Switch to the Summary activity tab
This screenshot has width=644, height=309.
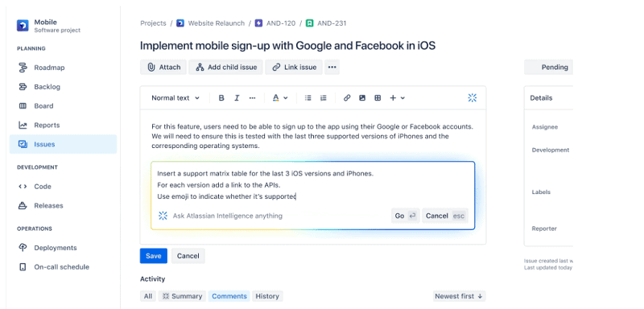[183, 296]
